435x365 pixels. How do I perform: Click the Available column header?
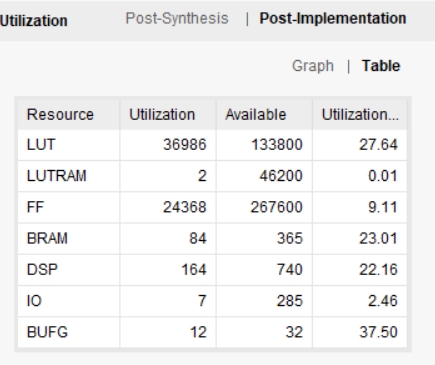(256, 115)
